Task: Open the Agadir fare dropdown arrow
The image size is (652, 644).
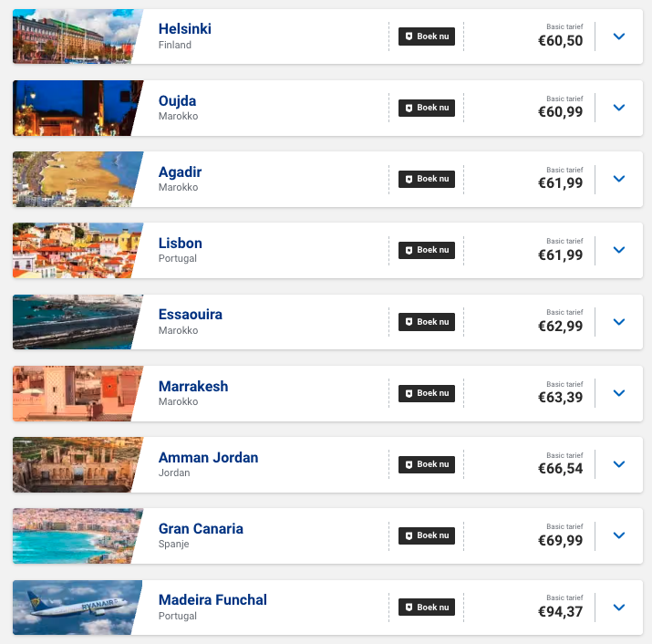Action: pyautogui.click(x=619, y=179)
